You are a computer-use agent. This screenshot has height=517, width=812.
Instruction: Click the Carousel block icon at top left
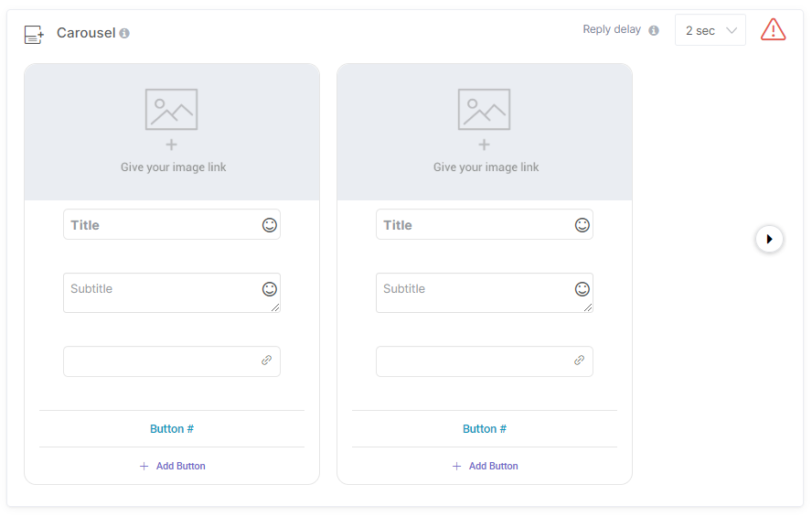[x=34, y=35]
